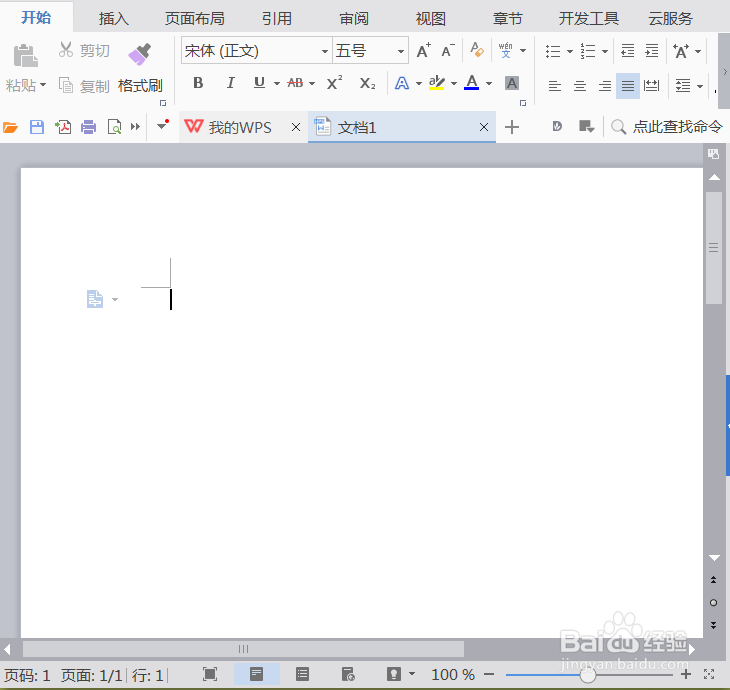The width and height of the screenshot is (730, 690).
Task: Open the 插入 (Insert) ribbon tab
Action: 114,19
